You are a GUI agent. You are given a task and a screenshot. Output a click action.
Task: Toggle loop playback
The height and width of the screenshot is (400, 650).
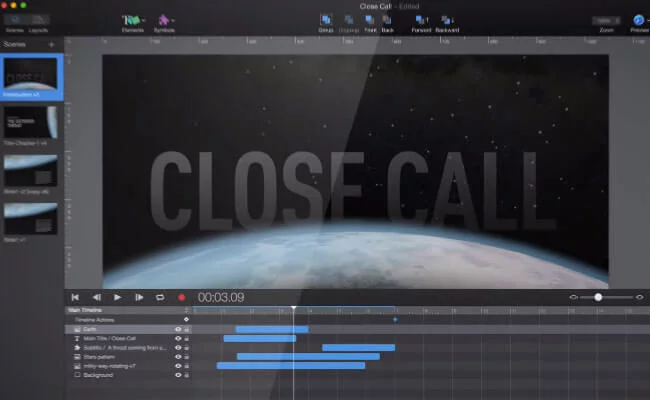coord(160,297)
